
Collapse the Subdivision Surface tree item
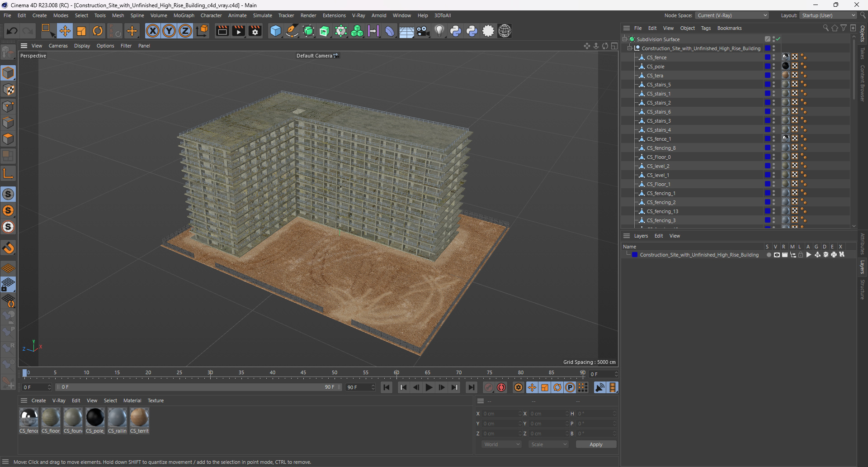(625, 39)
